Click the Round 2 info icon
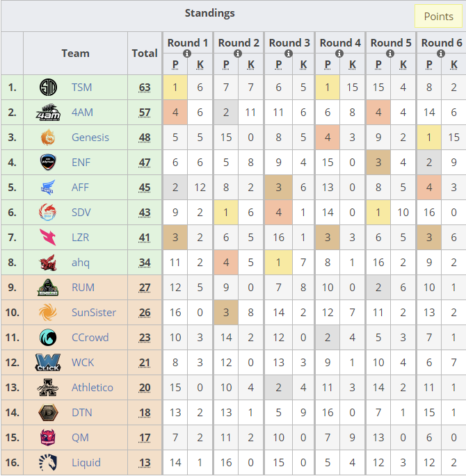Screen dimensions: 466x476 pyautogui.click(x=238, y=54)
